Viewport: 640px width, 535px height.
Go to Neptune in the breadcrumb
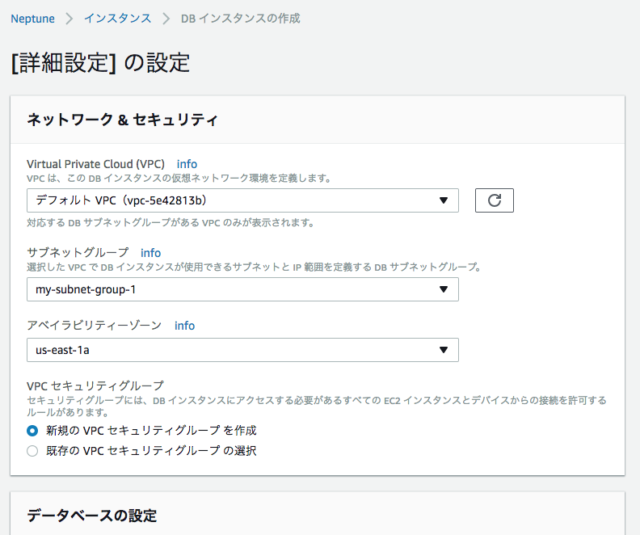pyautogui.click(x=32, y=18)
